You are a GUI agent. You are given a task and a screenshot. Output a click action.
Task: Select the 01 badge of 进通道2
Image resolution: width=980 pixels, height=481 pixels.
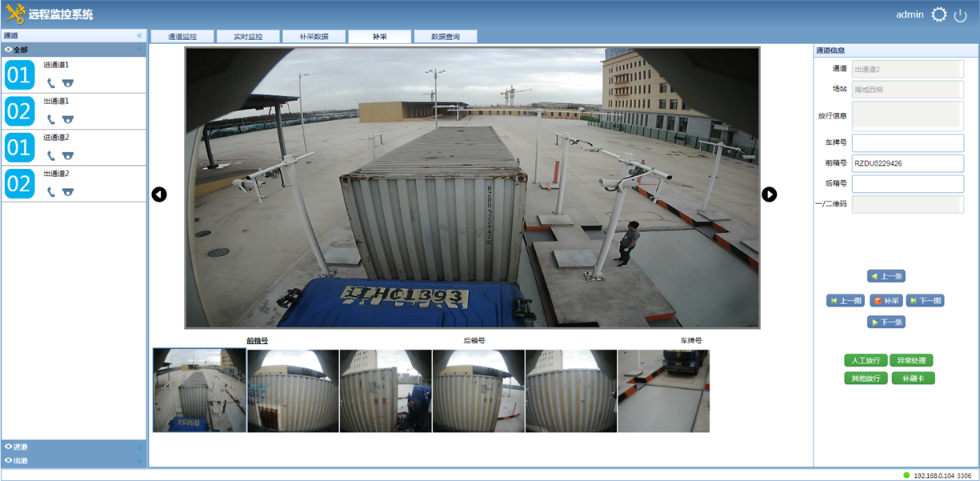pos(19,147)
